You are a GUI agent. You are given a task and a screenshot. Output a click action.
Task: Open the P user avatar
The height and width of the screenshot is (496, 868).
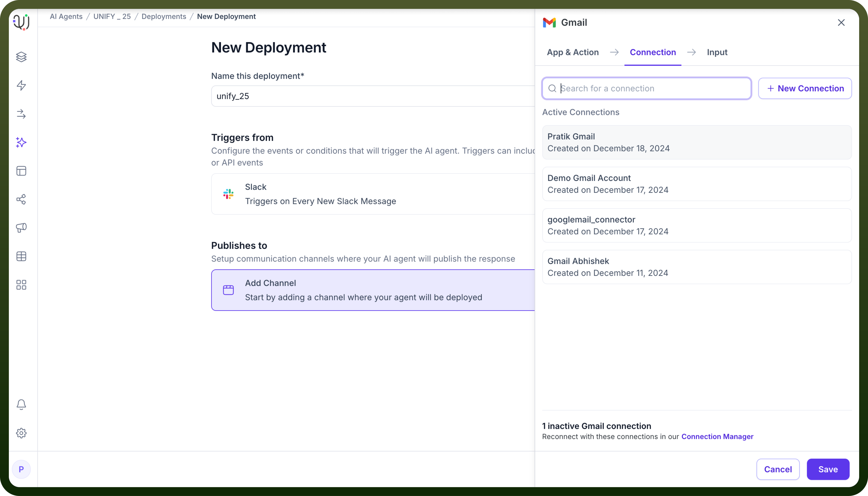click(21, 469)
